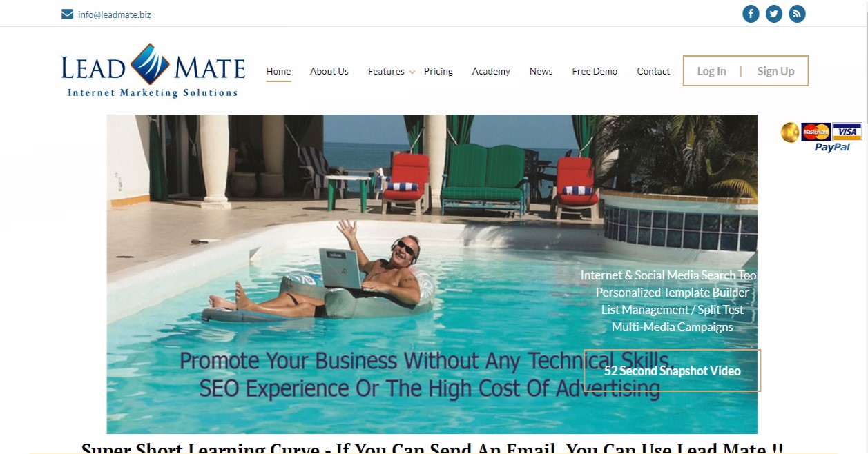Click the Log In button

[711, 71]
